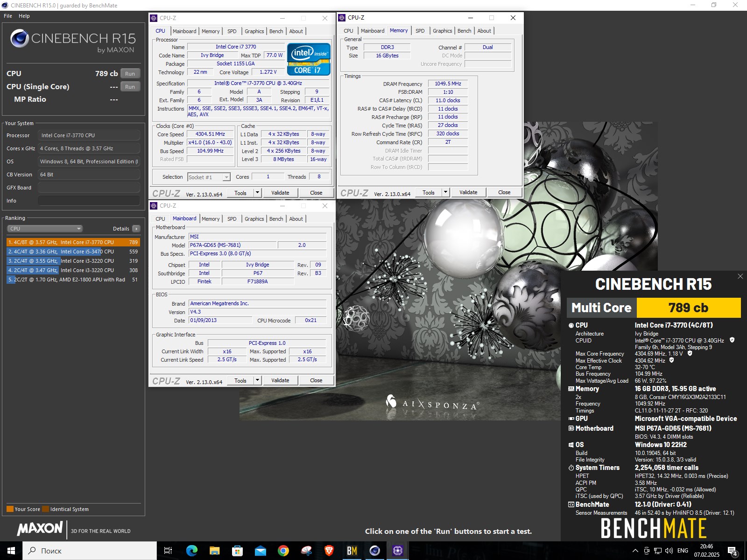Click Tools button in CPU-Z Mainboard window
747x560 pixels.
click(x=240, y=380)
